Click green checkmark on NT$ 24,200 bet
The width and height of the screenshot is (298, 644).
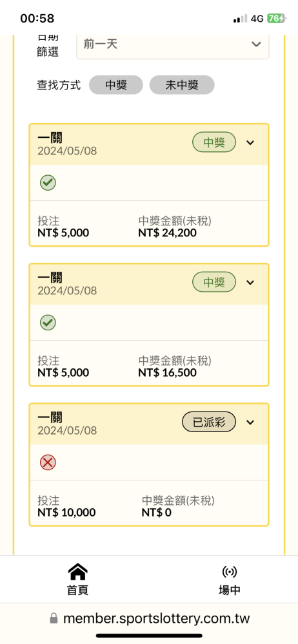click(48, 183)
